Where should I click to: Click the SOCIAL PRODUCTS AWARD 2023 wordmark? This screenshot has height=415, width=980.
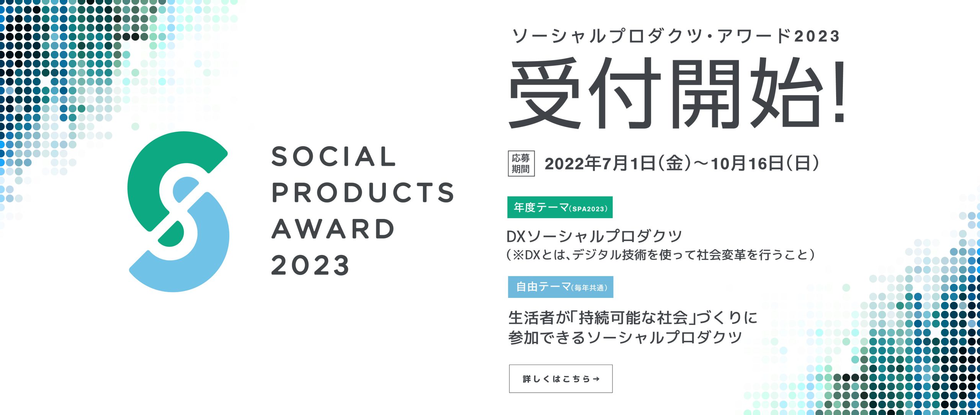[x=363, y=211]
